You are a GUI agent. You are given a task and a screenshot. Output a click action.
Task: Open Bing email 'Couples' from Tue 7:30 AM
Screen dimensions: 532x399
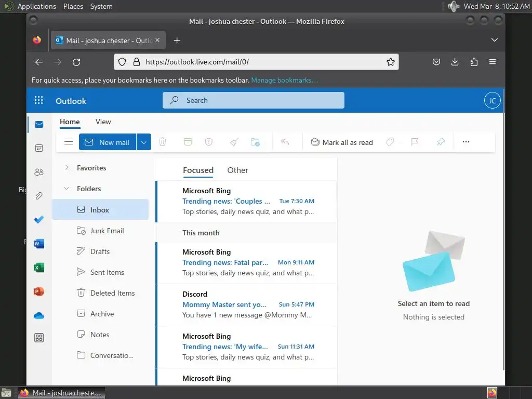pos(246,201)
